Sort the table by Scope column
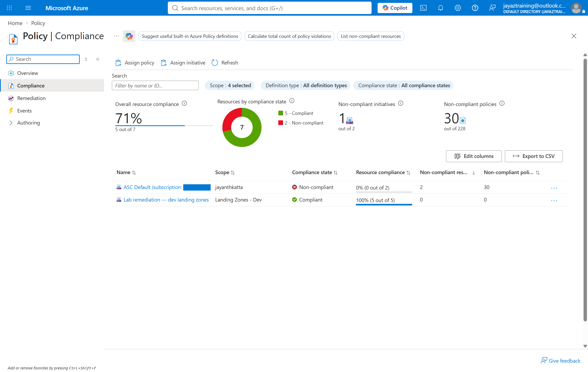Viewport: 588px width, 372px height. coord(225,172)
